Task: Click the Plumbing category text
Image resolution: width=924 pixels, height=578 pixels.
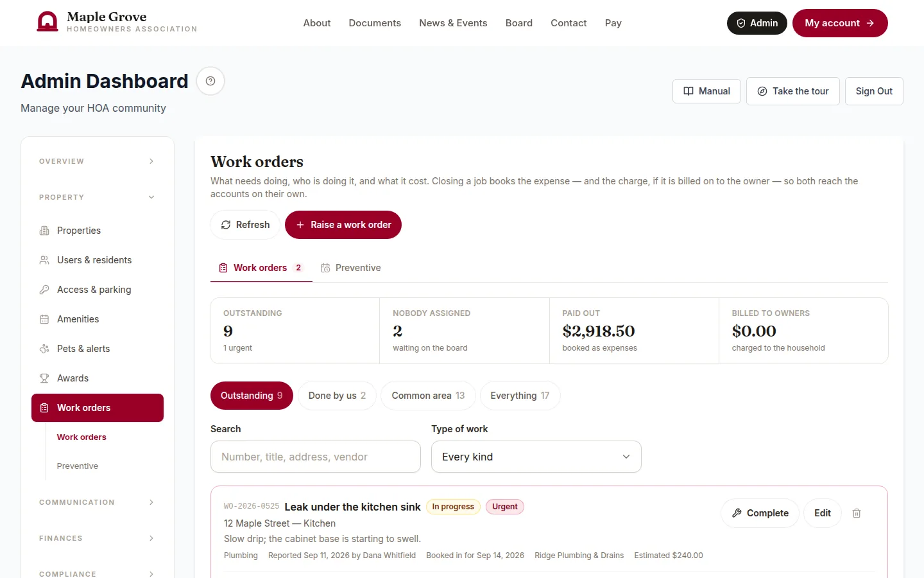Action: tap(241, 556)
